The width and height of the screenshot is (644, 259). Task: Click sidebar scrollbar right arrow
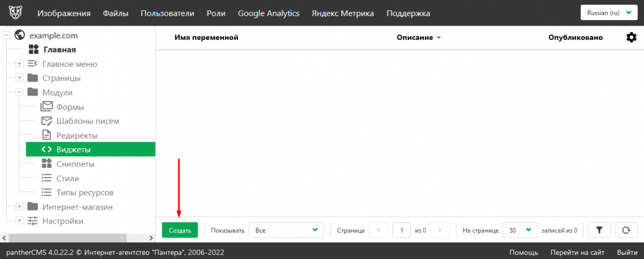click(151, 238)
